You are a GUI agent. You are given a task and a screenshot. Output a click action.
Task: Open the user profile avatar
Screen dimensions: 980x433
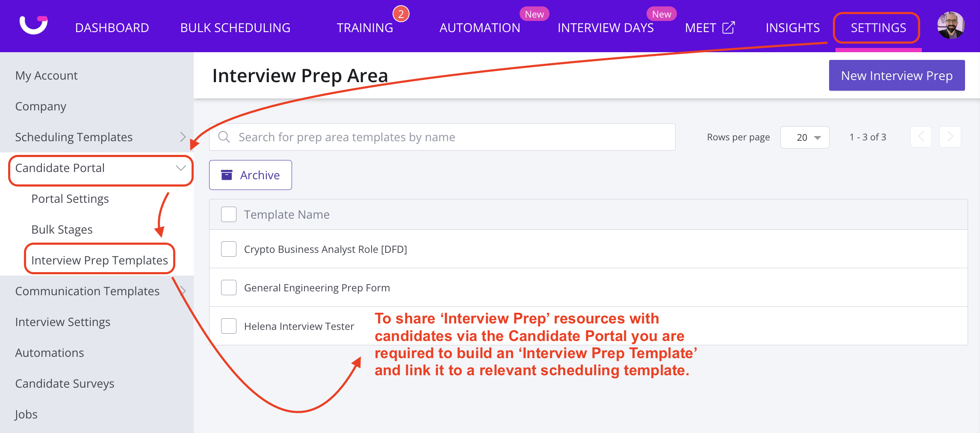click(x=950, y=26)
